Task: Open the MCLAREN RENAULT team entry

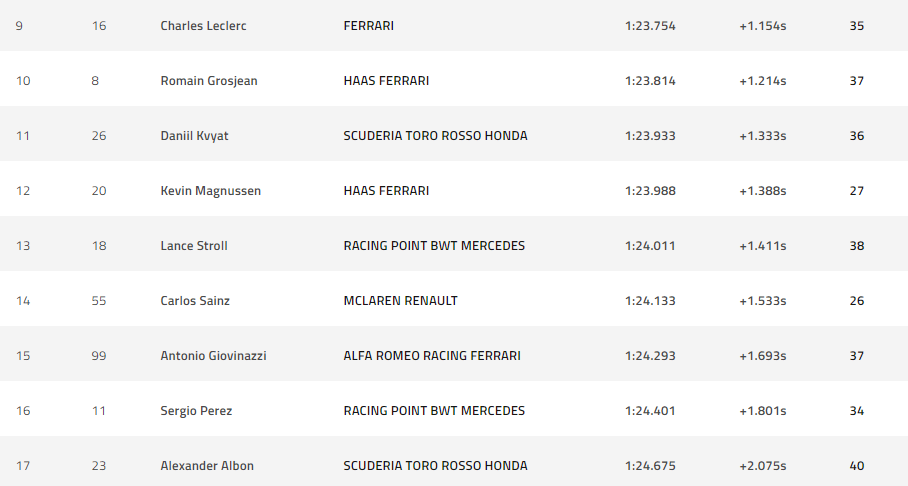Action: click(400, 301)
